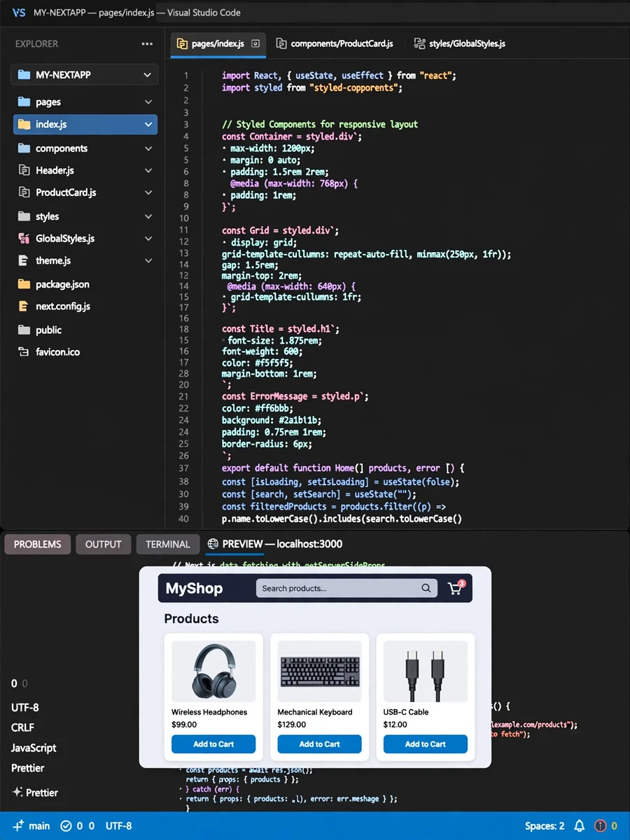630x840 pixels.
Task: Switch to styles/GlobalStyles.js tab
Action: [460, 43]
